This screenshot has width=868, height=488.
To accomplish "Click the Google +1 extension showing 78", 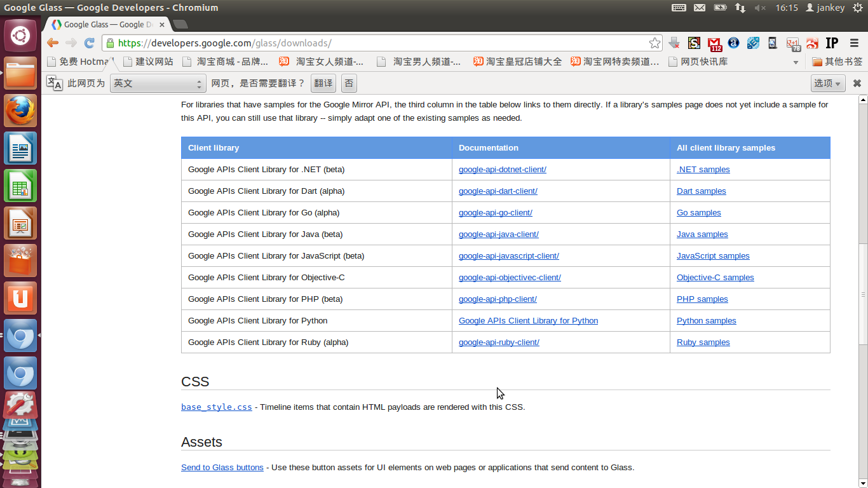I will point(793,44).
